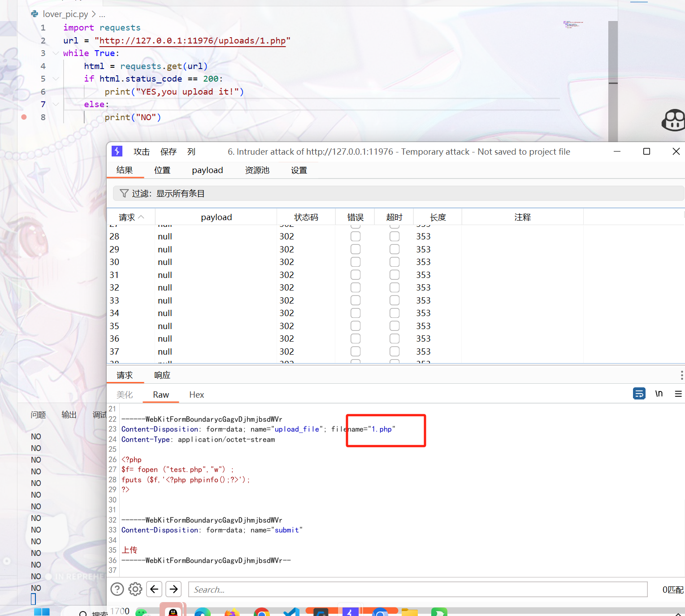The height and width of the screenshot is (616, 685).
Task: Sort results by 请求 column header
Action: (131, 217)
